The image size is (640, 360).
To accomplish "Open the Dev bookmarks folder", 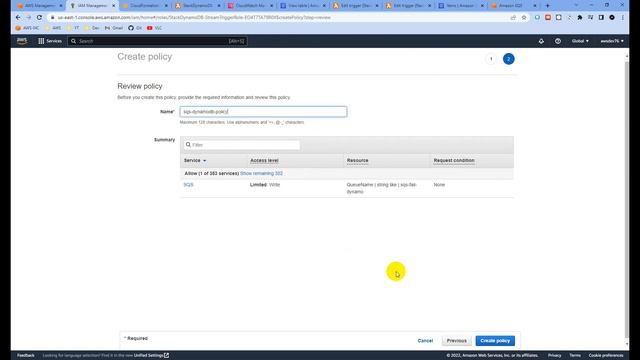I will (x=92, y=28).
